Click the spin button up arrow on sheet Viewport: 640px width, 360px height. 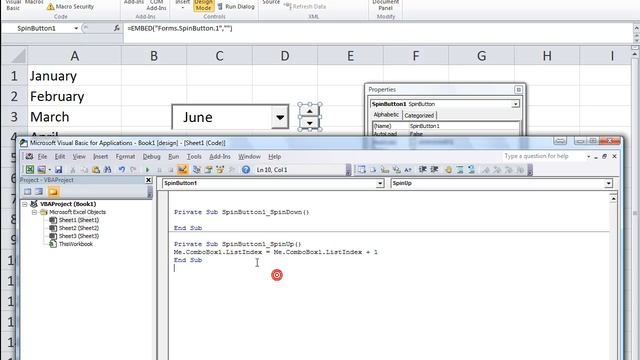click(x=310, y=111)
